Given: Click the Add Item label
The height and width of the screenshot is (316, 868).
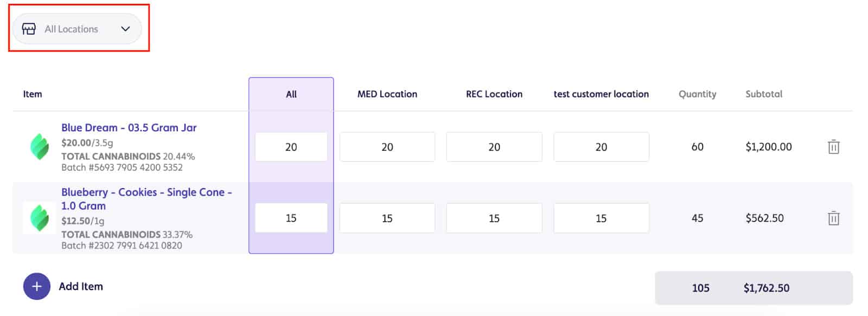Looking at the screenshot, I should coord(81,286).
